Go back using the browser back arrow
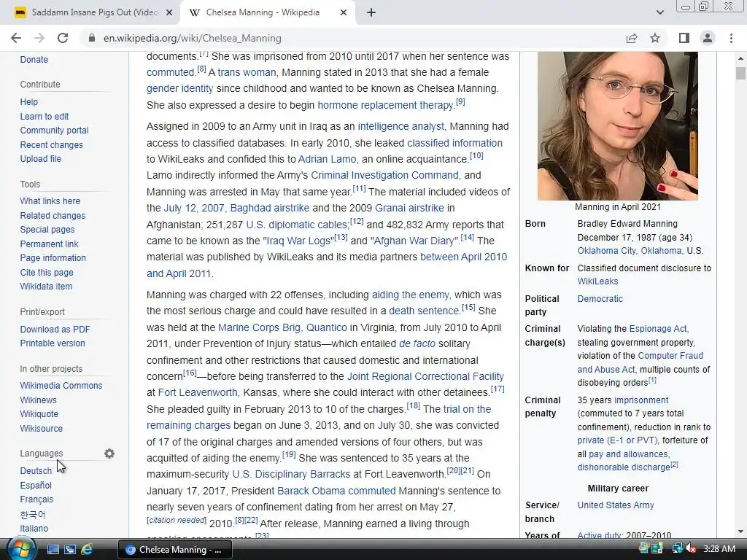This screenshot has width=747, height=560. pyautogui.click(x=16, y=38)
